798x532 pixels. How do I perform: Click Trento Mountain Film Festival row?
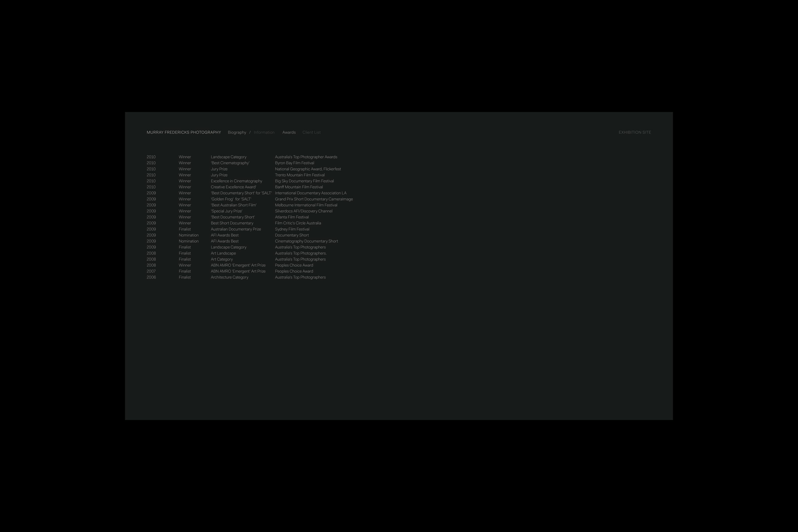click(300, 175)
